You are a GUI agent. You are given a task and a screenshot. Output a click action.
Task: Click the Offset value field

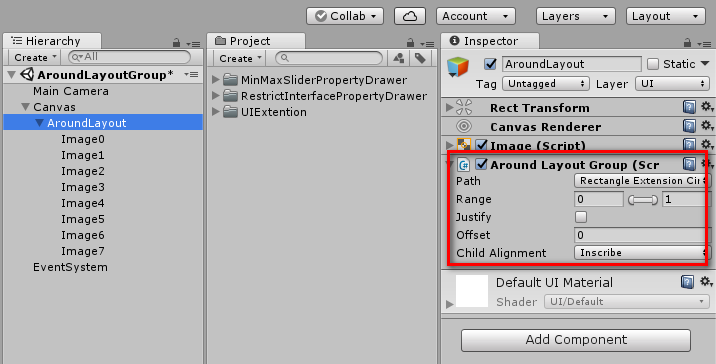point(642,235)
